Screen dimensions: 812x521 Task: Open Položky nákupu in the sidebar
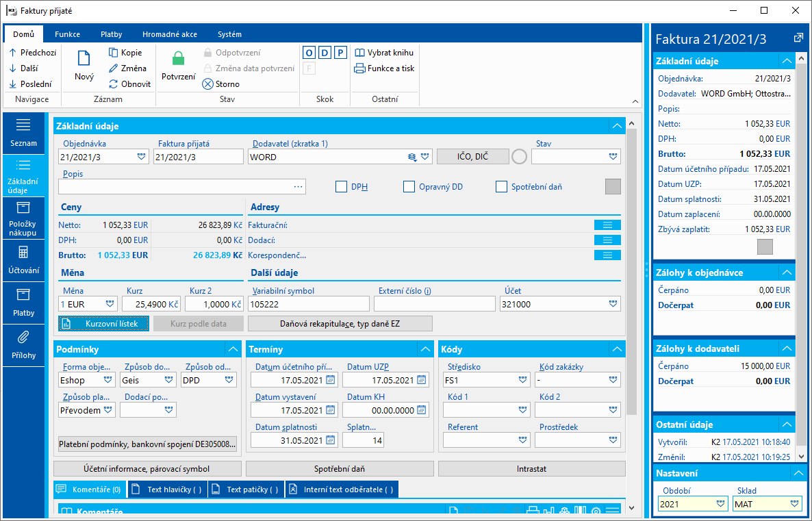(23, 218)
